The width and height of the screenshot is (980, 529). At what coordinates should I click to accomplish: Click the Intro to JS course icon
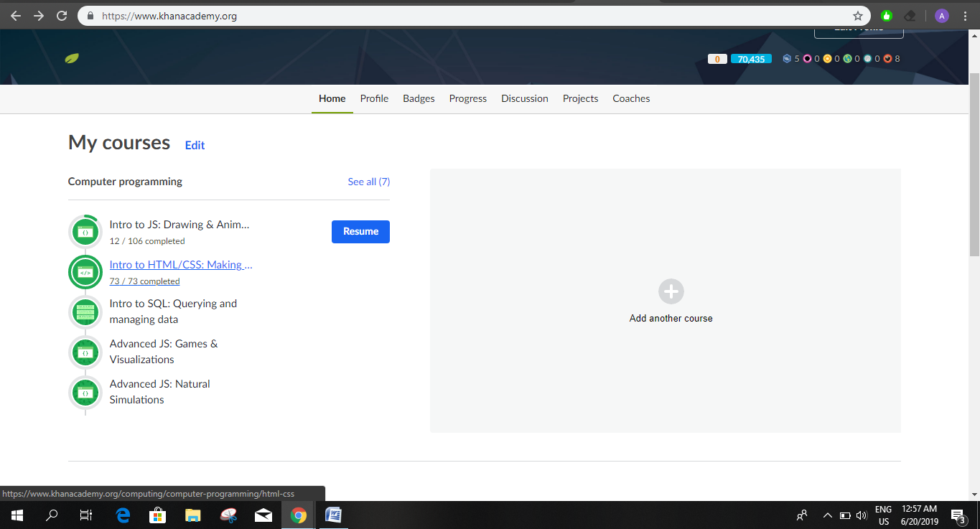click(x=85, y=232)
